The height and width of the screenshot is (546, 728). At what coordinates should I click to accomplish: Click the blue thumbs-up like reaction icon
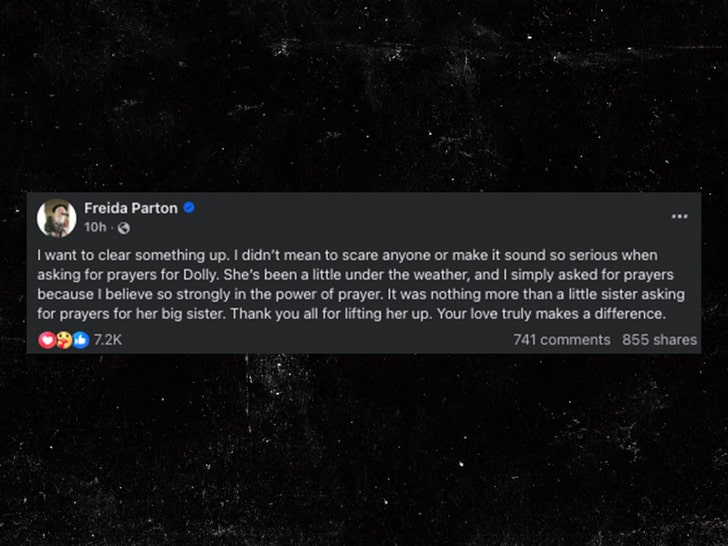pyautogui.click(x=80, y=340)
